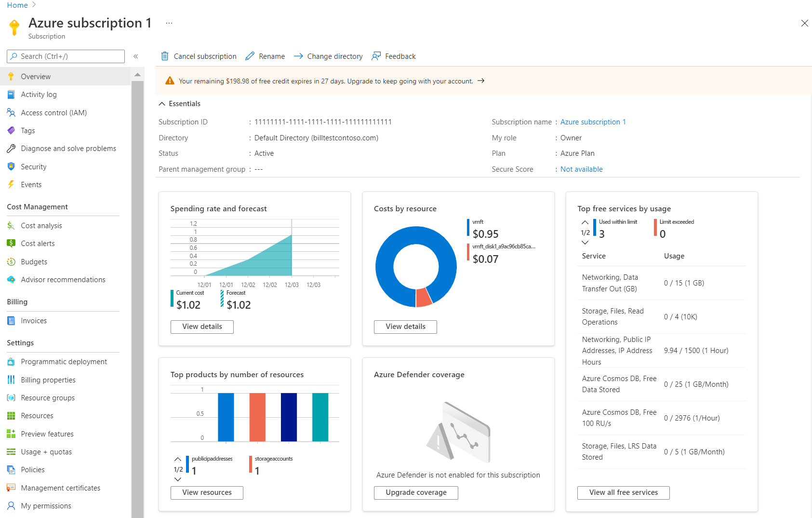Click View all free services
The image size is (812, 518).
tap(623, 492)
